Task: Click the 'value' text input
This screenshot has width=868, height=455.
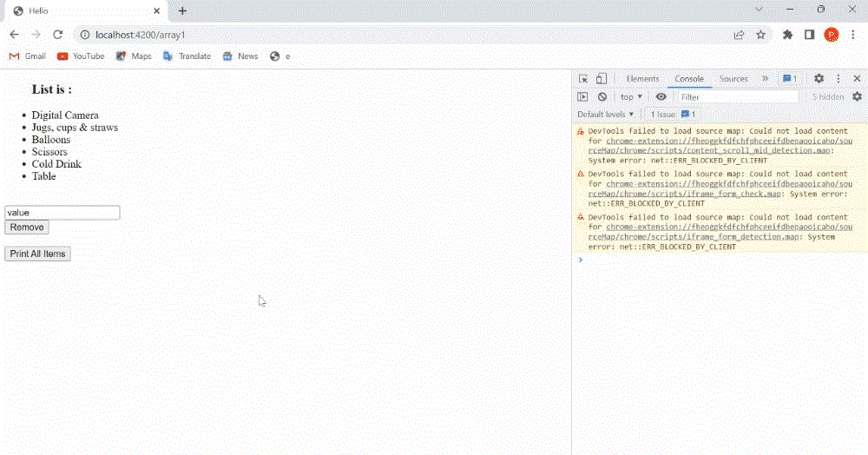Action: click(x=62, y=213)
